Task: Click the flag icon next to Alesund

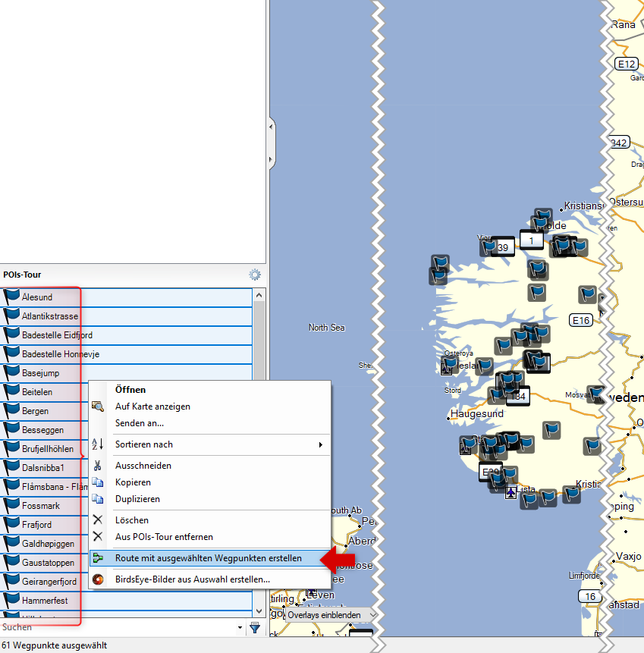Action: [x=11, y=297]
